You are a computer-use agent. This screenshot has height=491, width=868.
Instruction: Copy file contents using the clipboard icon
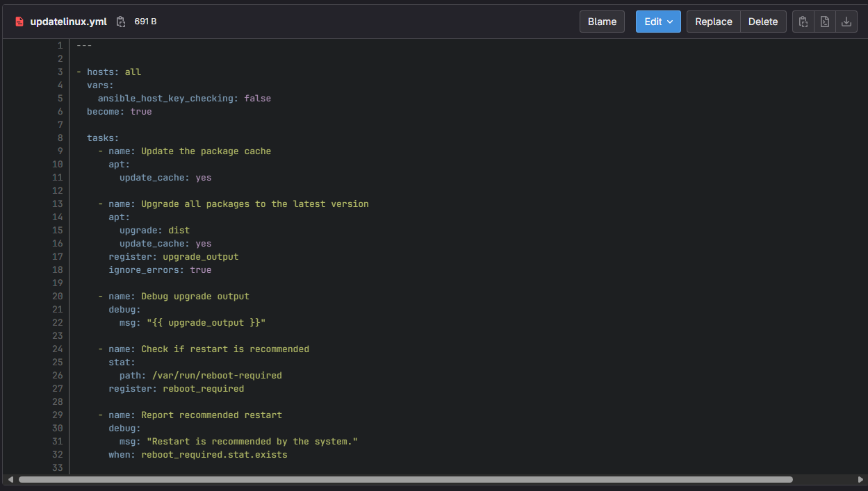coord(803,22)
